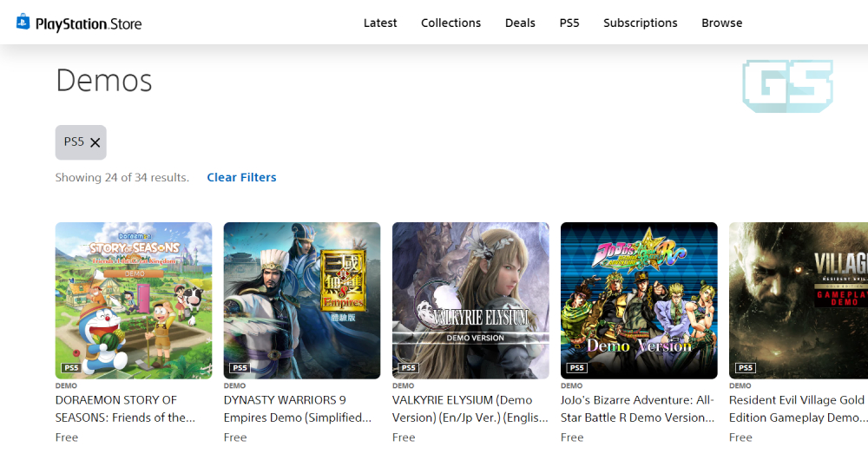The image size is (868, 454).
Task: Click the PS5 badge on the Dynasty Warriors cover
Action: click(240, 368)
